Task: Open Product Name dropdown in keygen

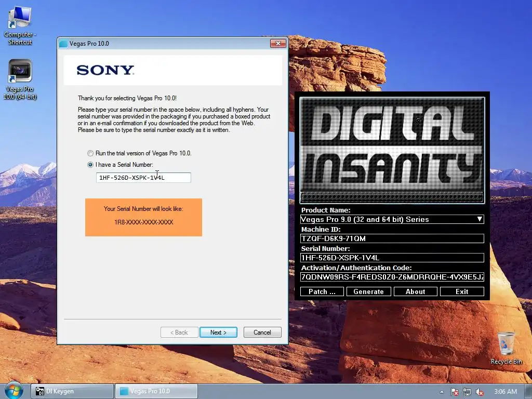Action: 392,219
